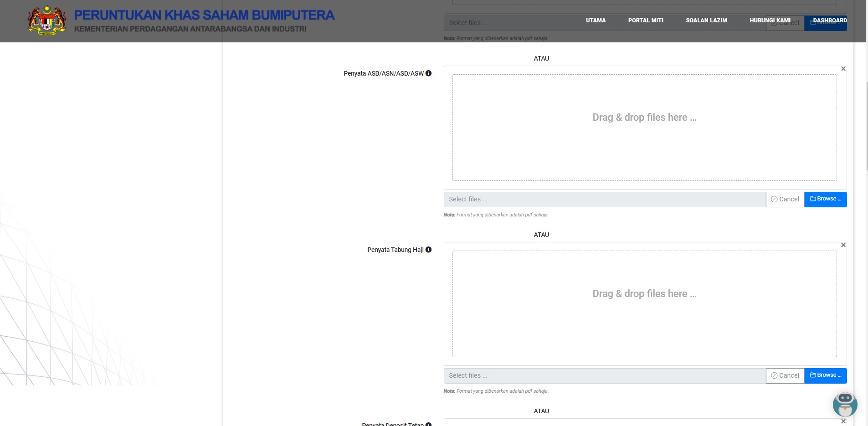Cancel the Penyata Tabung Haji file selection
Viewport: 868px width, 426px height.
tap(785, 375)
